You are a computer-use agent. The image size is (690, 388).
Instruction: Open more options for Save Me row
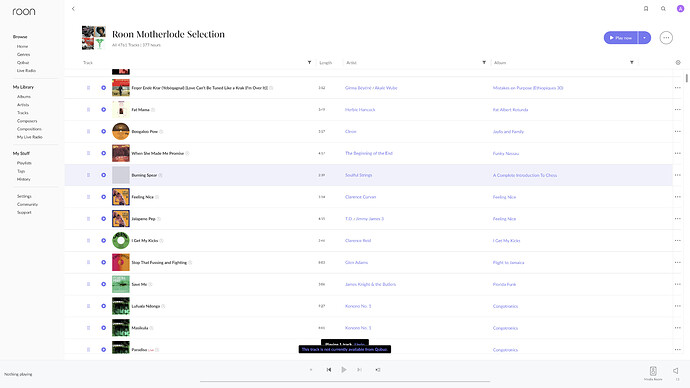(x=678, y=284)
